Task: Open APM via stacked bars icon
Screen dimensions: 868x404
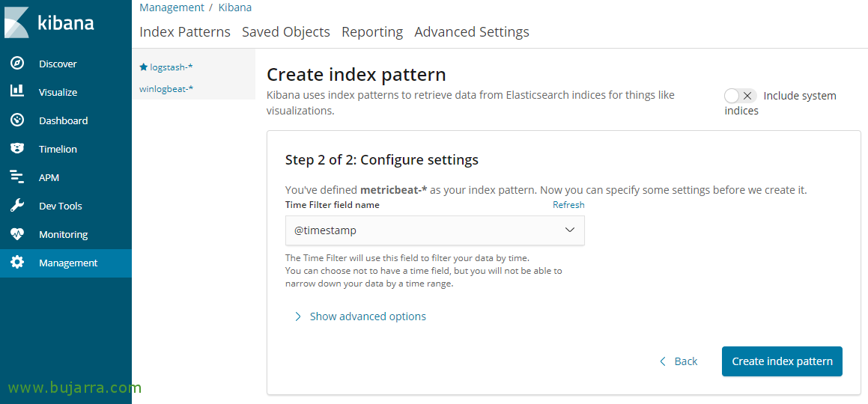Action: pos(17,177)
